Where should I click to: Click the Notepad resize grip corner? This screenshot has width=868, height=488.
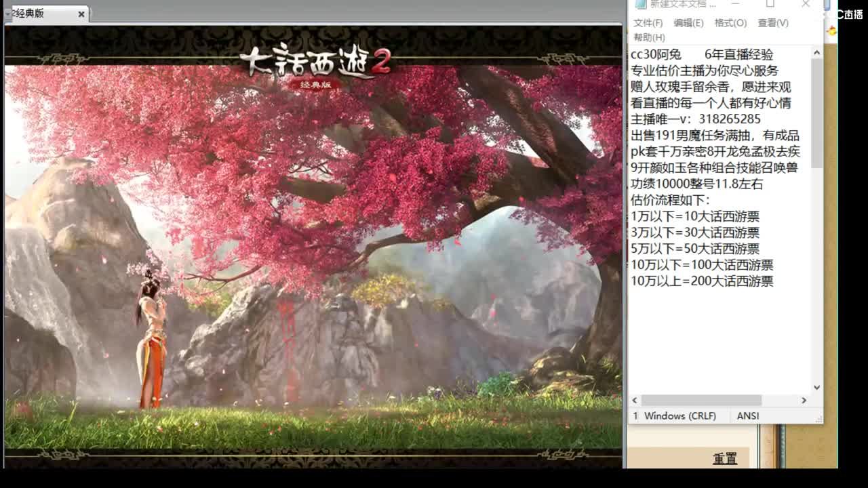818,418
